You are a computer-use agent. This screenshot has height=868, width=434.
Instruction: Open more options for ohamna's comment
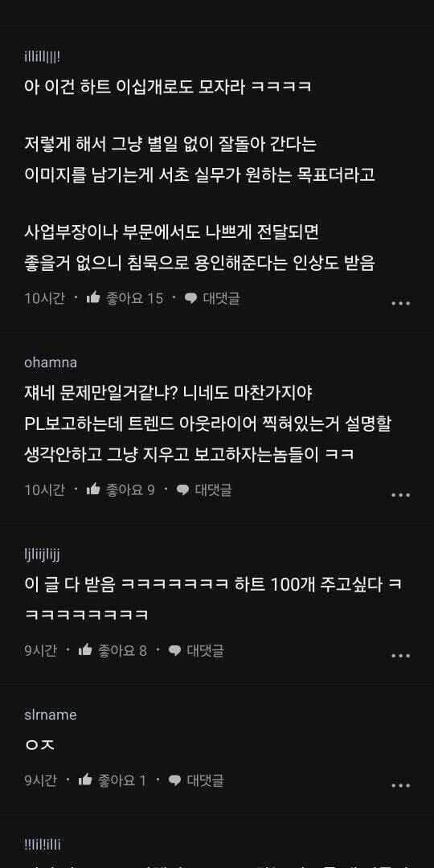click(401, 494)
